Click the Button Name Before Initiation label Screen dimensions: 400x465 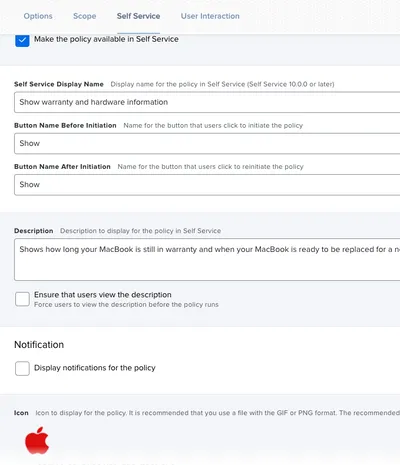pyautogui.click(x=65, y=125)
